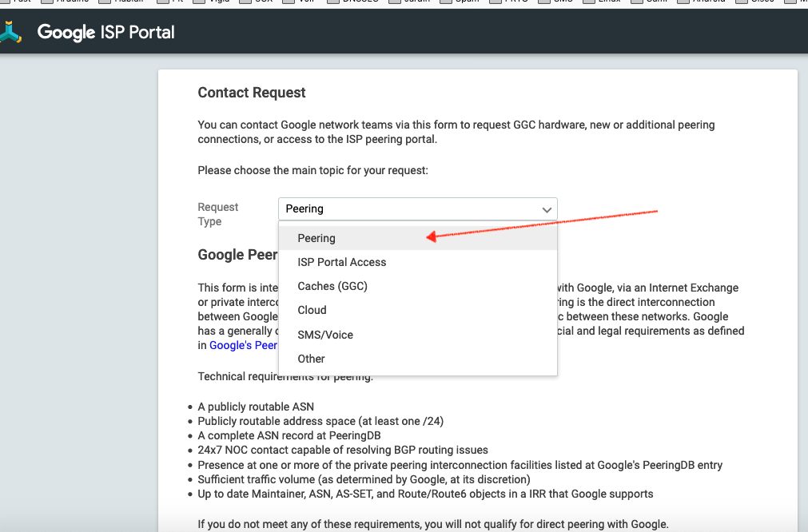
Task: Click the Google ISP Portal title text
Action: click(x=105, y=33)
